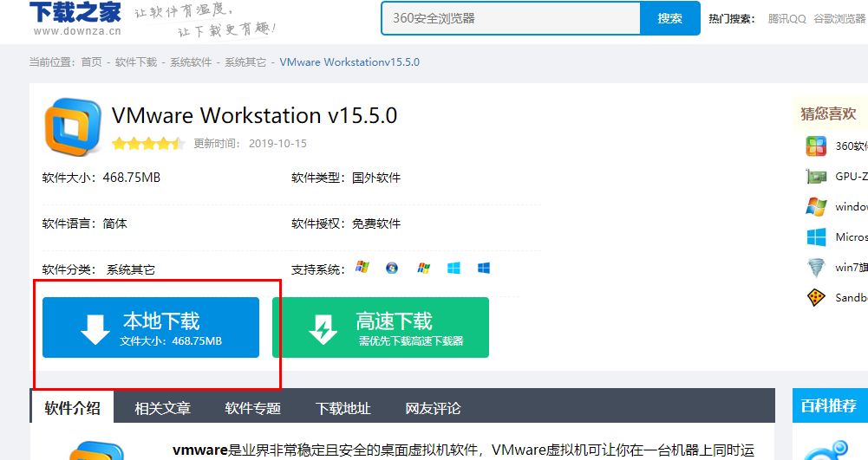Screen dimensions: 868x460
Task: Click the first Windows XP support icon
Action: [362, 268]
